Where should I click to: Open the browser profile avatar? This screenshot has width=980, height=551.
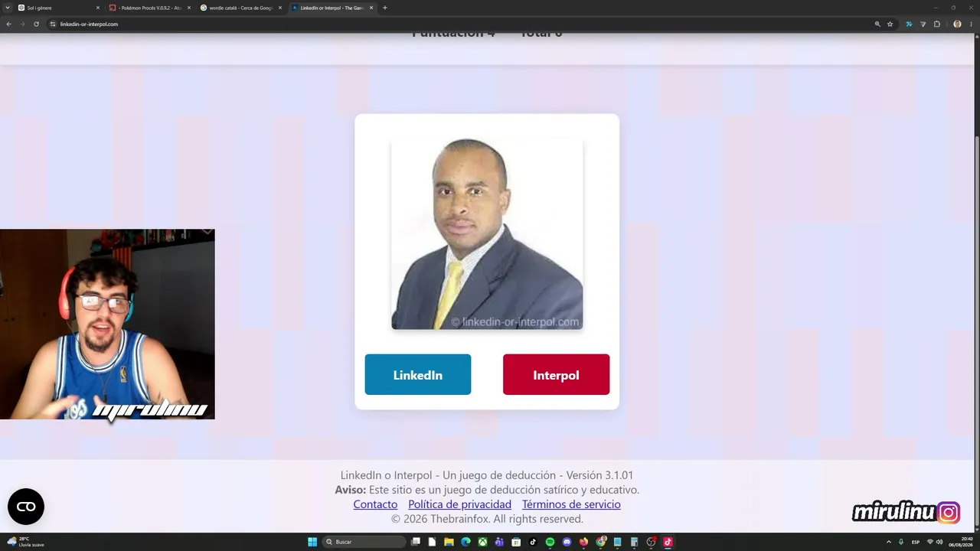(x=957, y=24)
